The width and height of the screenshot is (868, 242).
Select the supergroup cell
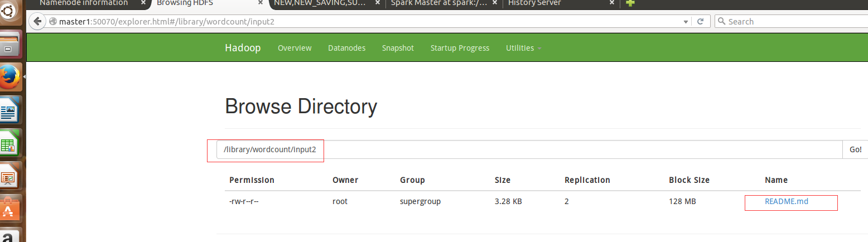point(420,201)
